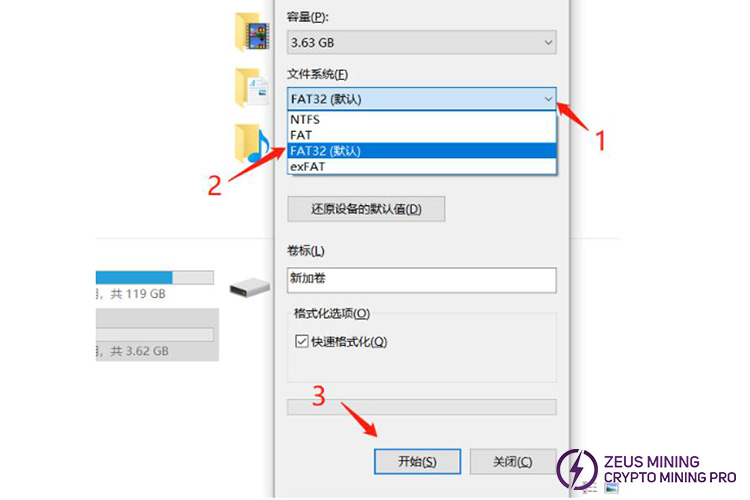Expand the 3.63 GB capacity dropdown
Viewport: 750px width, 500px height.
421,43
